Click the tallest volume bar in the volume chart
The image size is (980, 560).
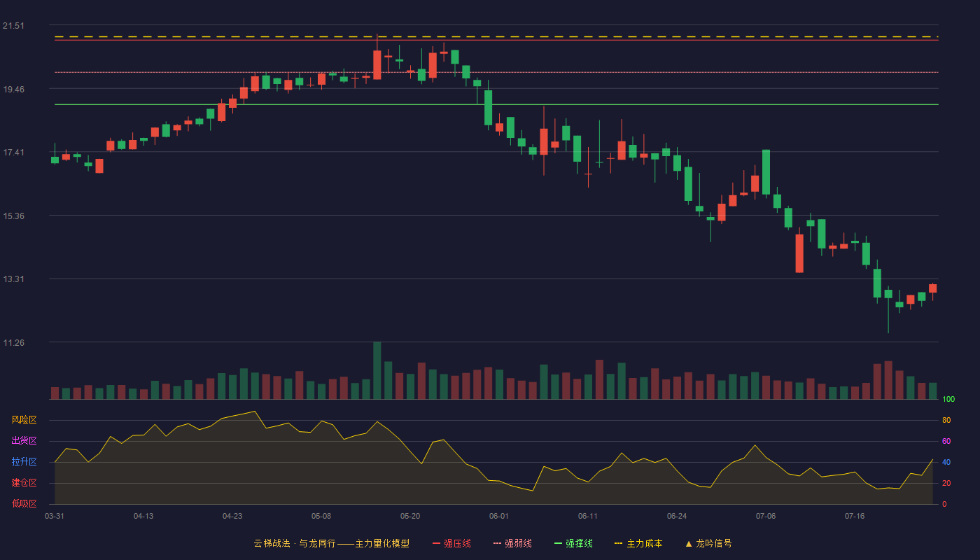(x=377, y=370)
